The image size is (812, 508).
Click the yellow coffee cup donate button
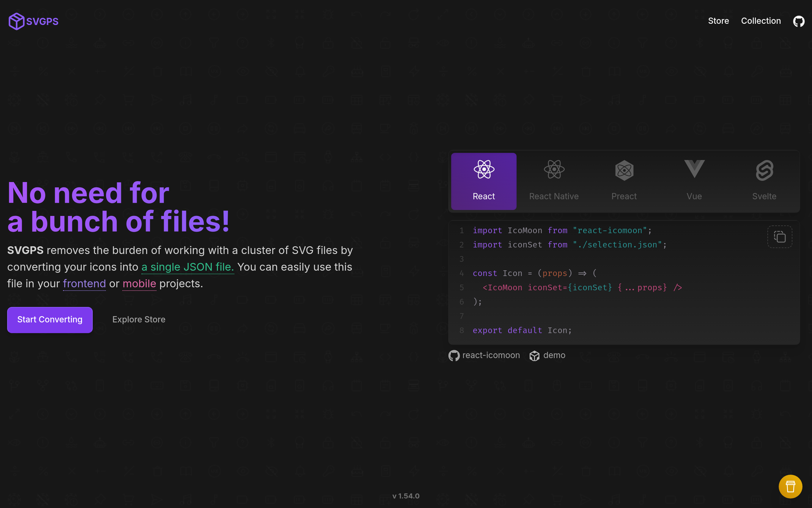pos(790,486)
